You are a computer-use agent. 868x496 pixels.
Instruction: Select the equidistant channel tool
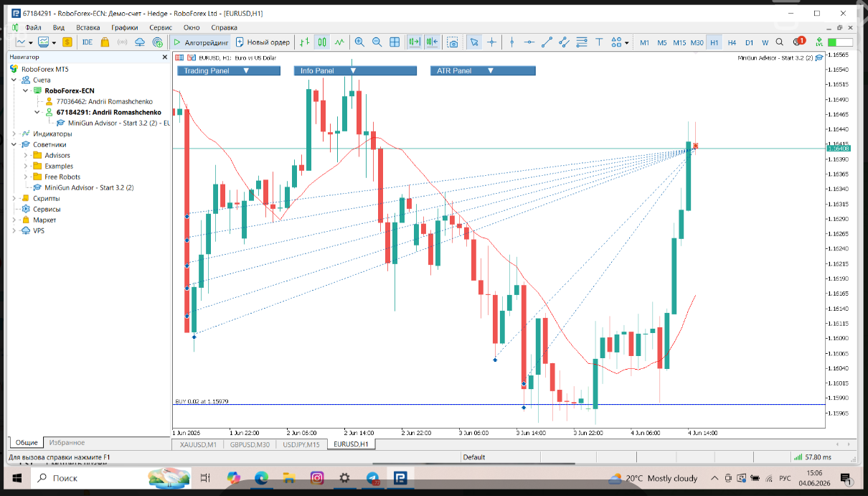(564, 42)
